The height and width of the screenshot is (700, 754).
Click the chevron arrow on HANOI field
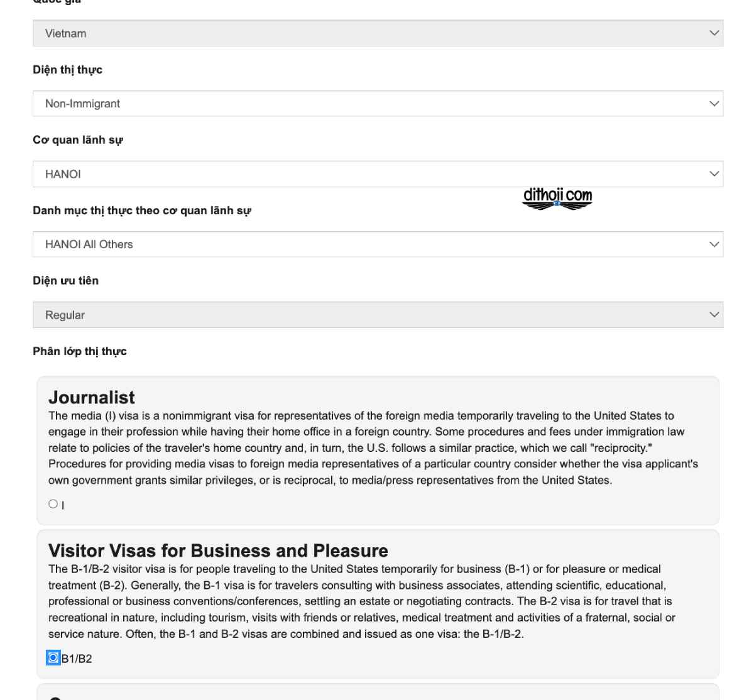pyautogui.click(x=714, y=174)
